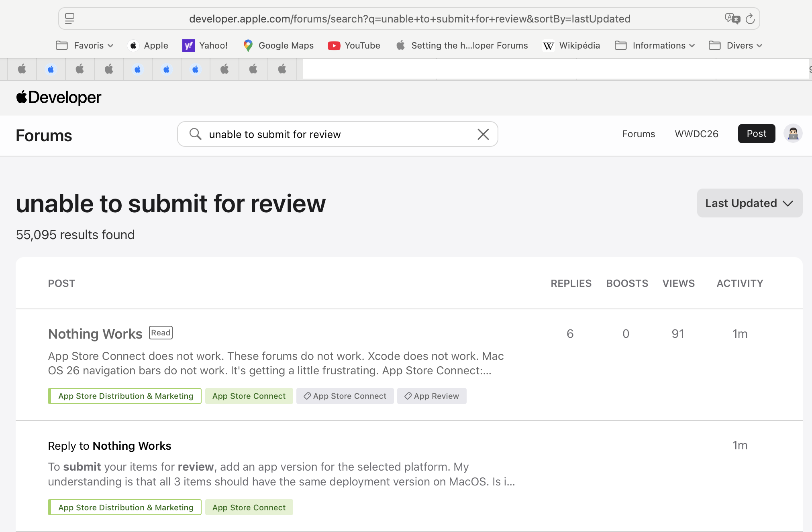Expand the Favoris bookmarks folder
The height and width of the screenshot is (532, 812).
(84, 45)
